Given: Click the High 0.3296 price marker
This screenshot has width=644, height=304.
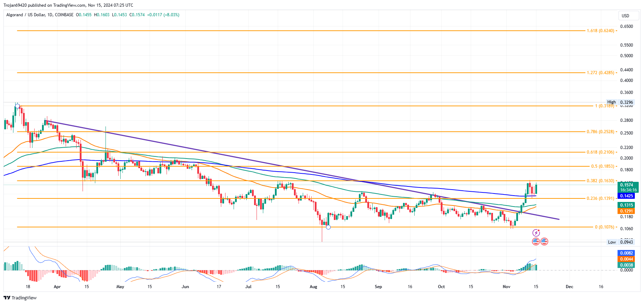Looking at the screenshot, I should coord(620,102).
